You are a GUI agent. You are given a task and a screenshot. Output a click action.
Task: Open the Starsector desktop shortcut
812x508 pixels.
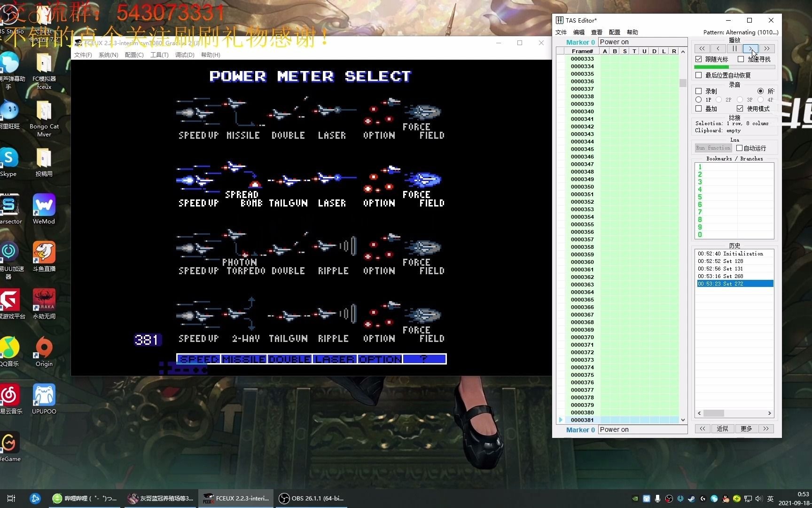[x=9, y=209]
